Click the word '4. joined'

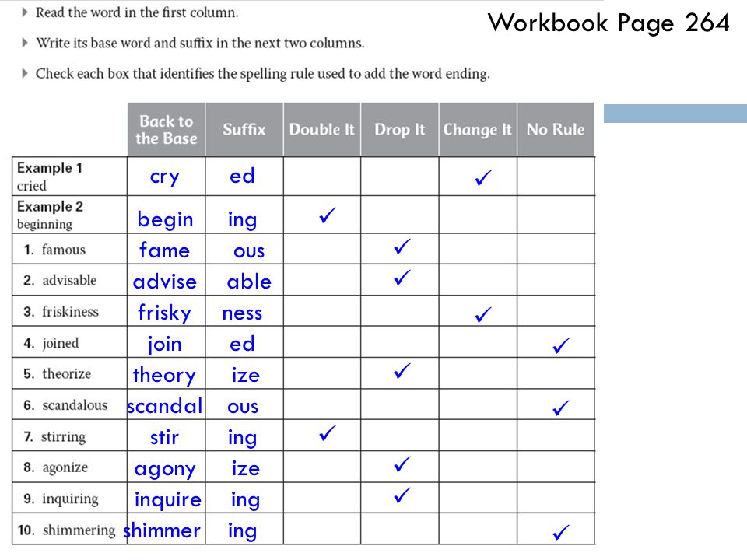coord(51,343)
